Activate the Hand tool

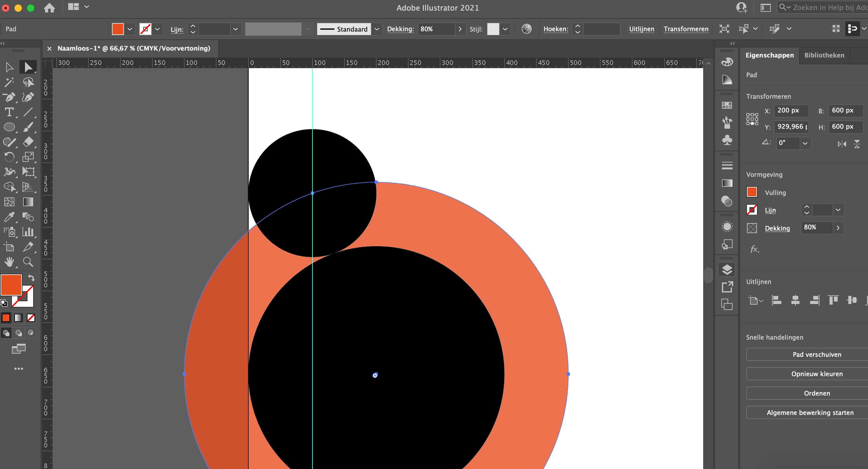click(x=9, y=262)
